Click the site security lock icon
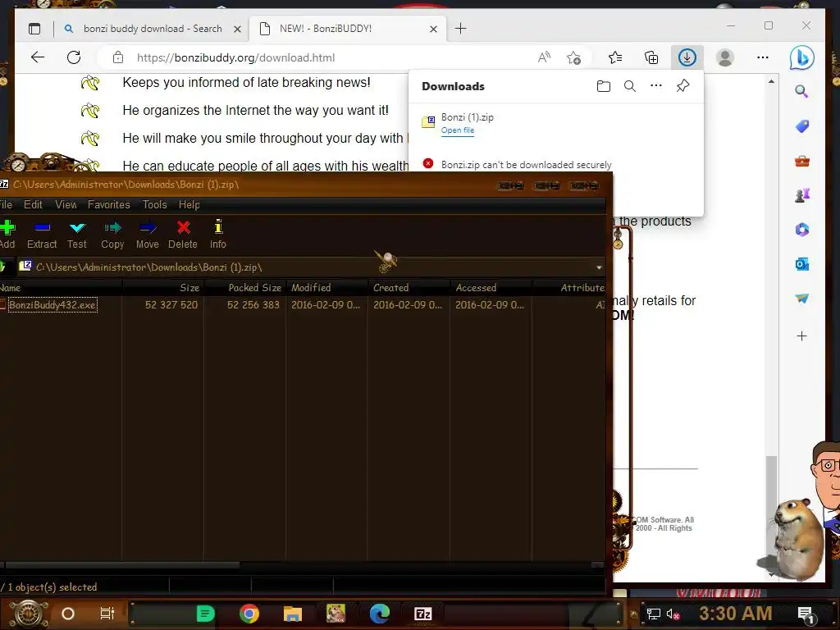The width and height of the screenshot is (840, 630). point(118,57)
